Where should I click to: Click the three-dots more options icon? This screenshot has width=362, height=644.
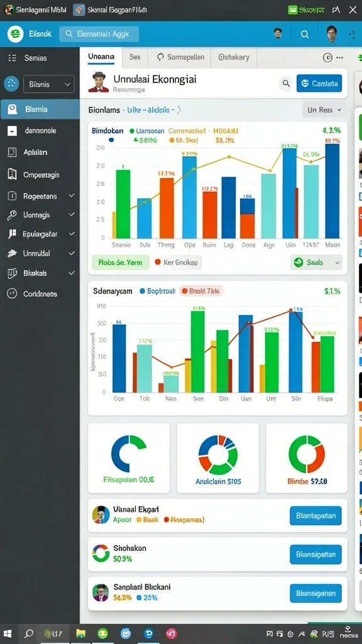point(339,58)
